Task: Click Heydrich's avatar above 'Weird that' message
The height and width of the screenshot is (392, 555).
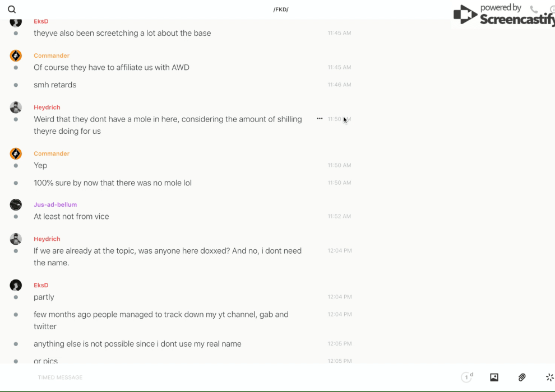Action: [16, 107]
